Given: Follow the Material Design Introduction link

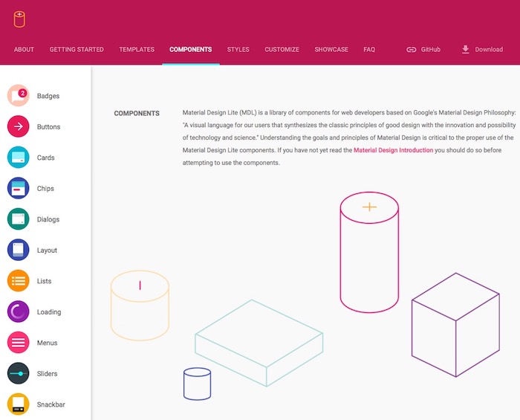Looking at the screenshot, I should [x=393, y=150].
